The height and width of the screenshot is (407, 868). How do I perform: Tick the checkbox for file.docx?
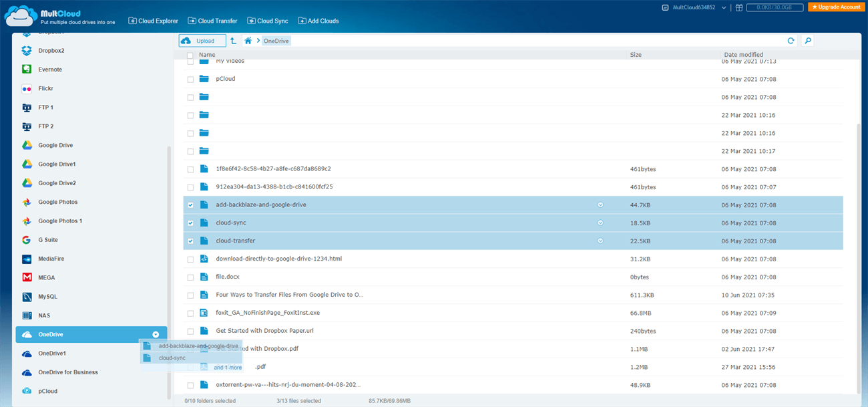coord(190,277)
